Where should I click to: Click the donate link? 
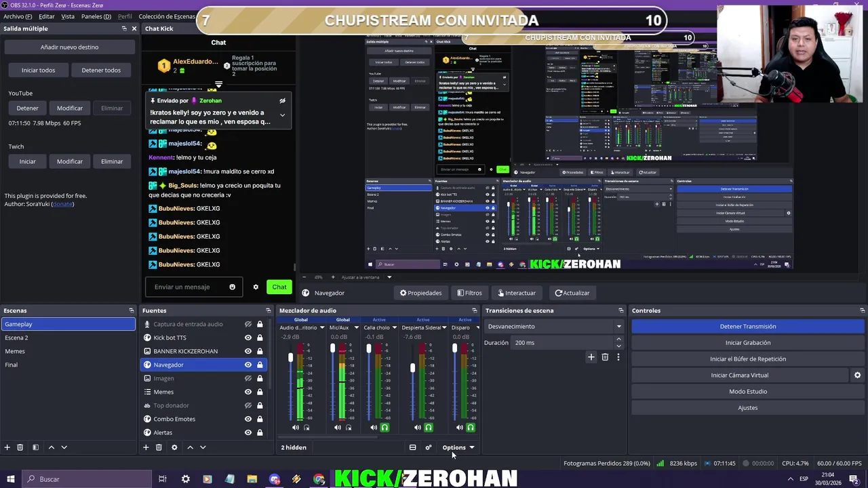tap(62, 204)
